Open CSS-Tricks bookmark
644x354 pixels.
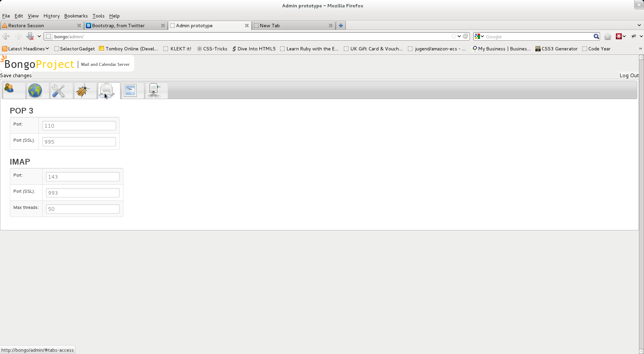pyautogui.click(x=212, y=49)
